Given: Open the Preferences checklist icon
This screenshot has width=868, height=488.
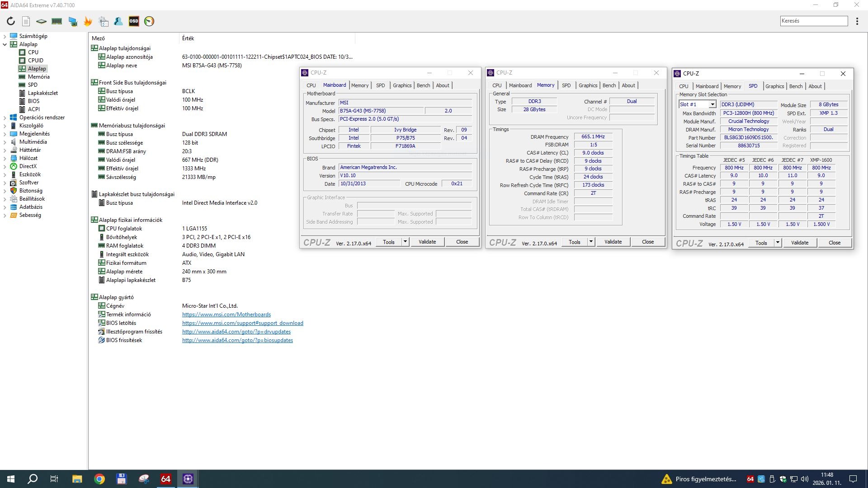Looking at the screenshot, I should (104, 21).
